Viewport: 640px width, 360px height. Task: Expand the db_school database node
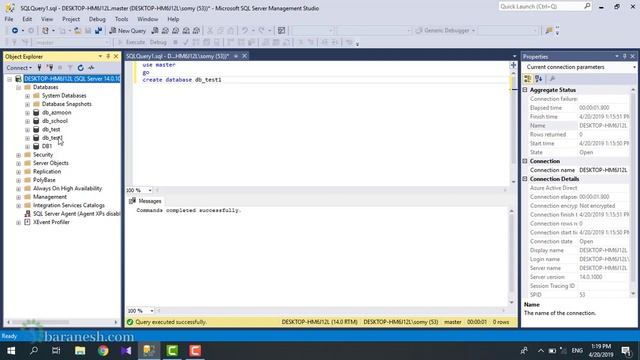point(27,121)
